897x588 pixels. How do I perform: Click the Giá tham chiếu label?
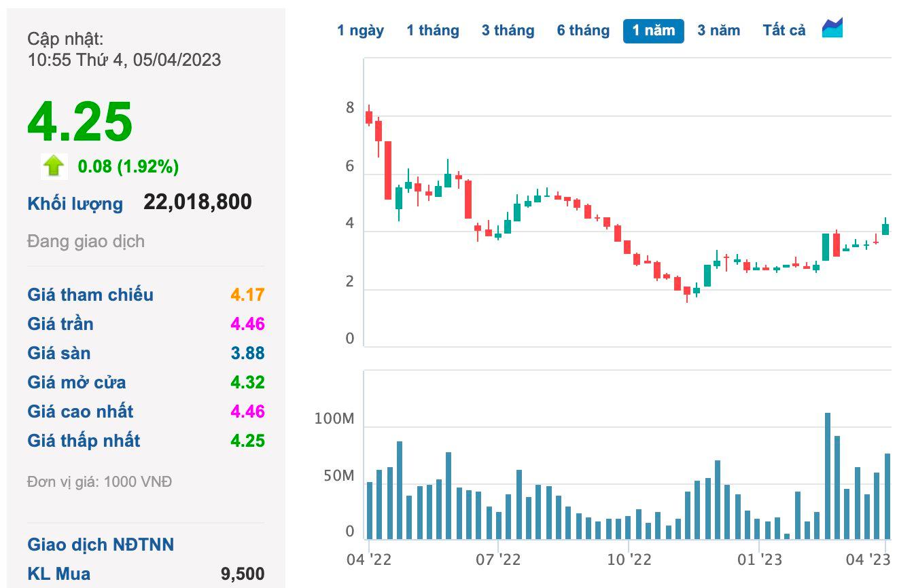click(x=90, y=295)
